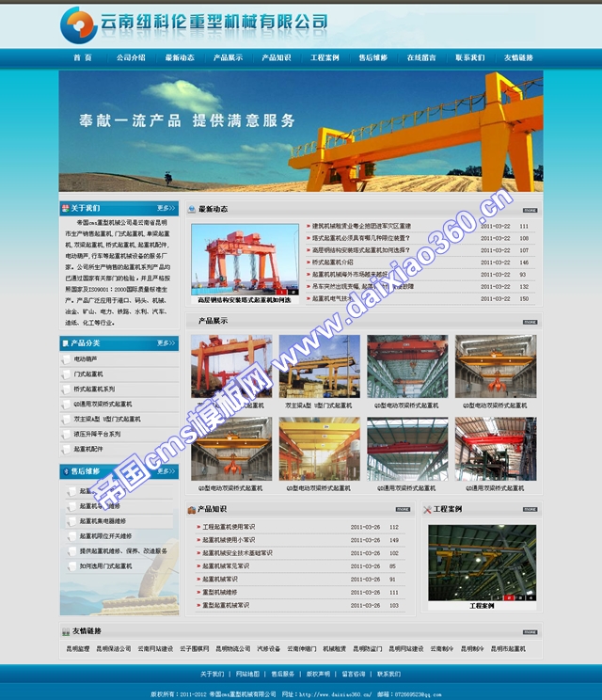Viewport: 602px width, 700px height.
Task: Open the news article 桥式起重机介绍
Action: point(333,262)
